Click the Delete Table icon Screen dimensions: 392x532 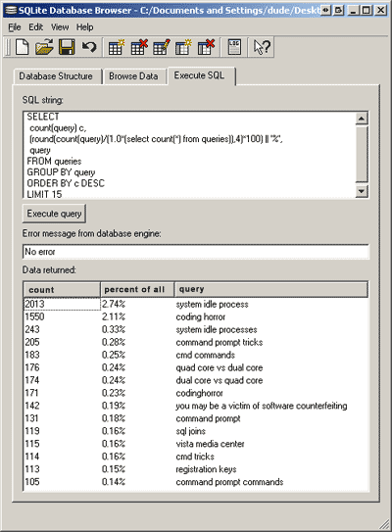pyautogui.click(x=139, y=47)
